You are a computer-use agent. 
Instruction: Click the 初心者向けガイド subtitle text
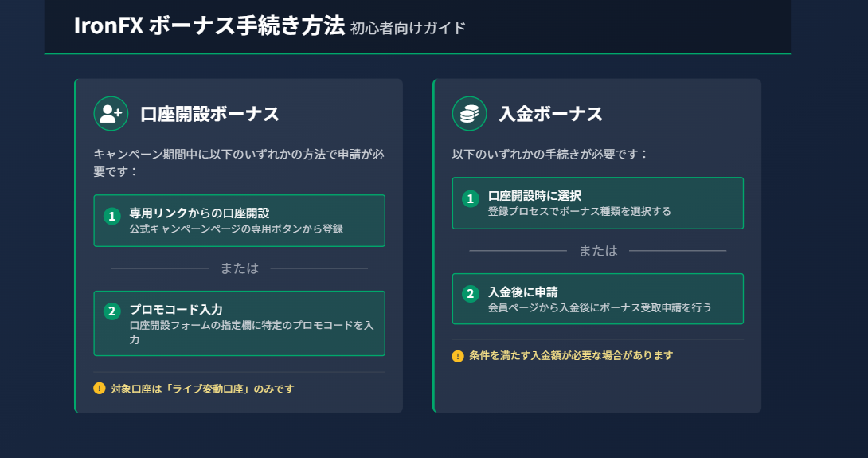pyautogui.click(x=408, y=28)
